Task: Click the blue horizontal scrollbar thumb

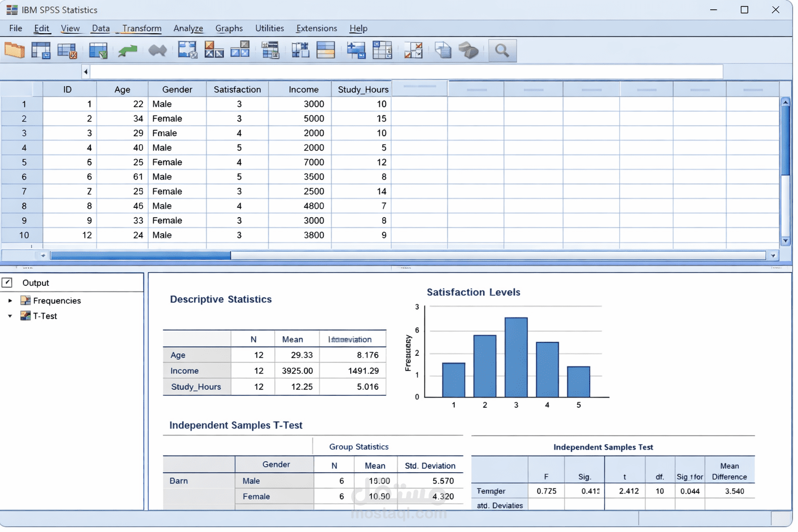Action: pos(140,255)
